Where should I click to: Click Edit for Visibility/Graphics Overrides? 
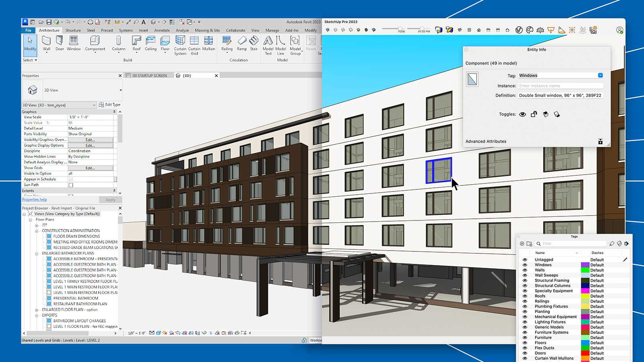[91, 140]
